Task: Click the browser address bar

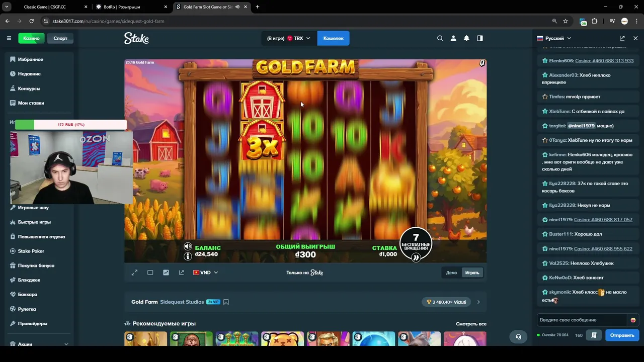Action: pos(297,21)
